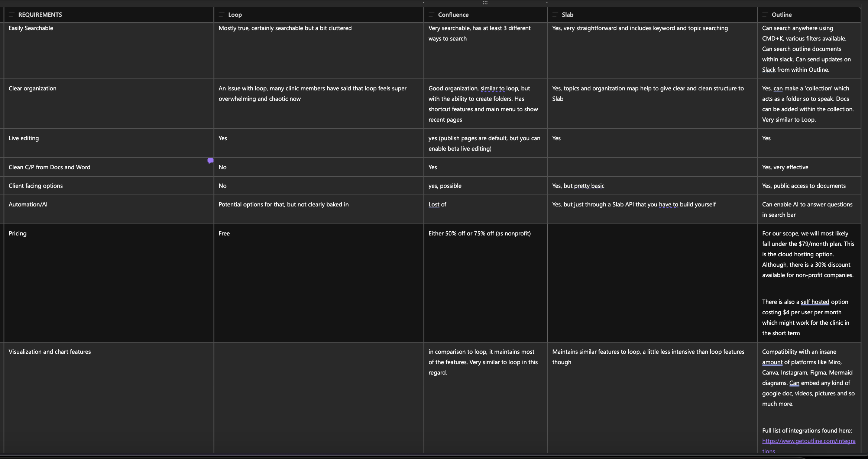Click the 'Pricing' requirement cell
The image size is (868, 459).
click(x=109, y=283)
